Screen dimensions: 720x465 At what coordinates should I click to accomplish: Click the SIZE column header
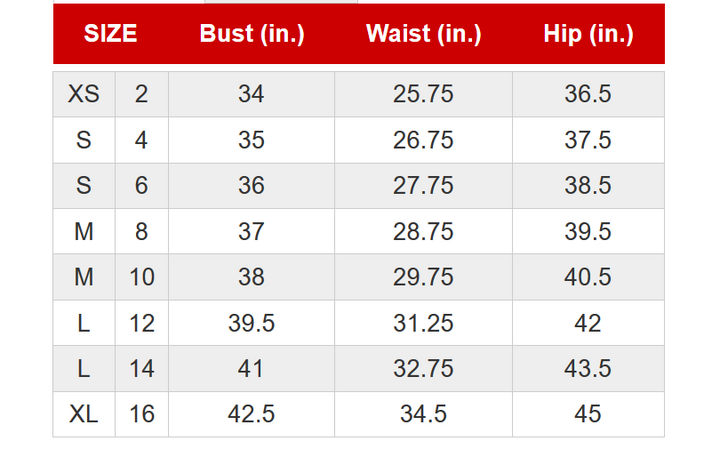110,34
